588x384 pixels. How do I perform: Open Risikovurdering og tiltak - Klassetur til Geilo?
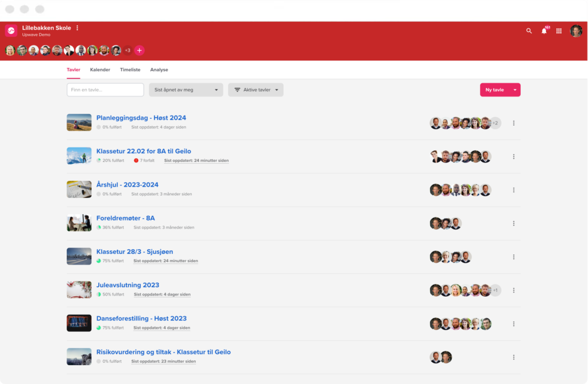coord(164,352)
